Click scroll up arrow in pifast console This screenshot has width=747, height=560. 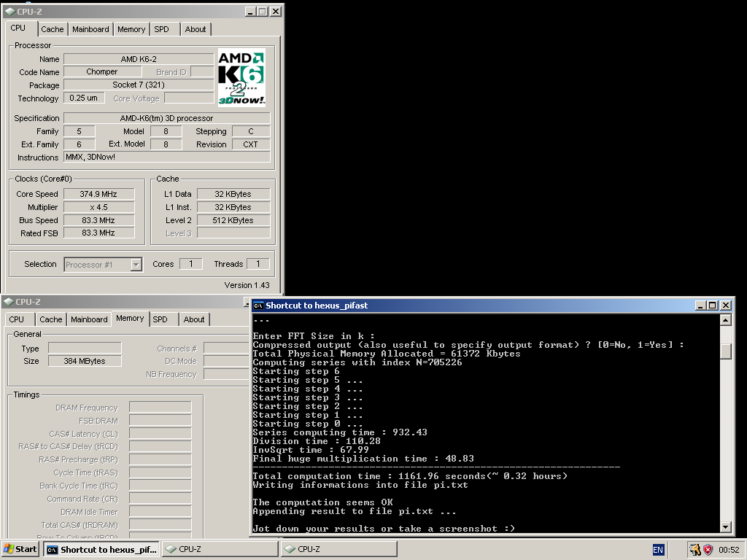[726, 320]
